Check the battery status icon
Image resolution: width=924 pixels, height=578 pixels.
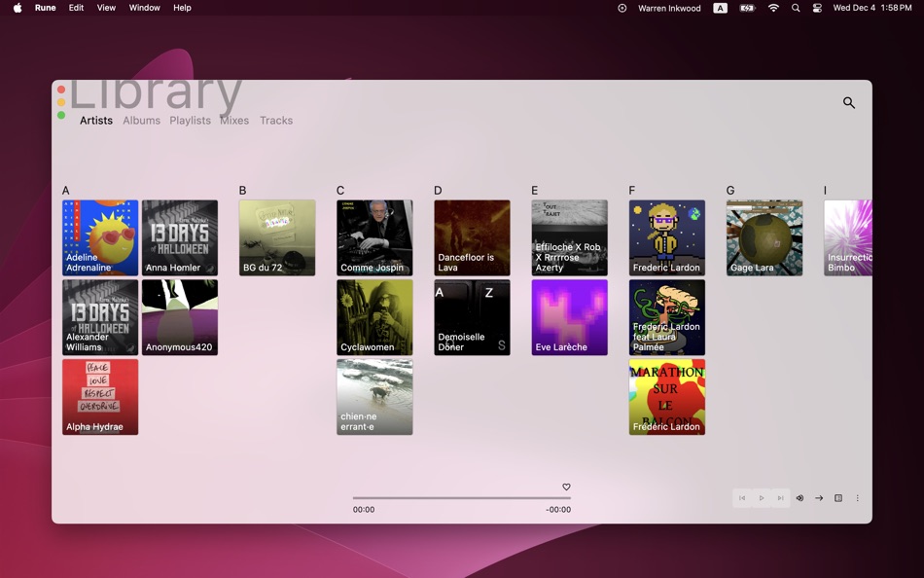point(747,8)
